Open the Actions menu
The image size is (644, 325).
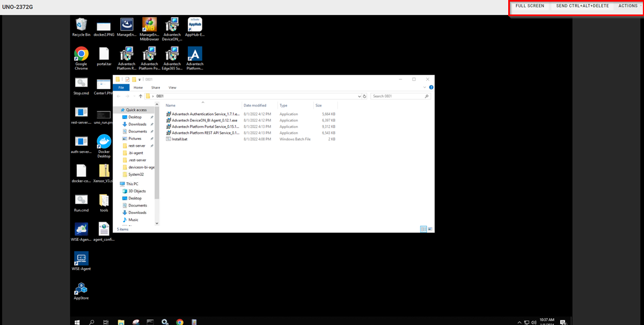click(x=627, y=6)
